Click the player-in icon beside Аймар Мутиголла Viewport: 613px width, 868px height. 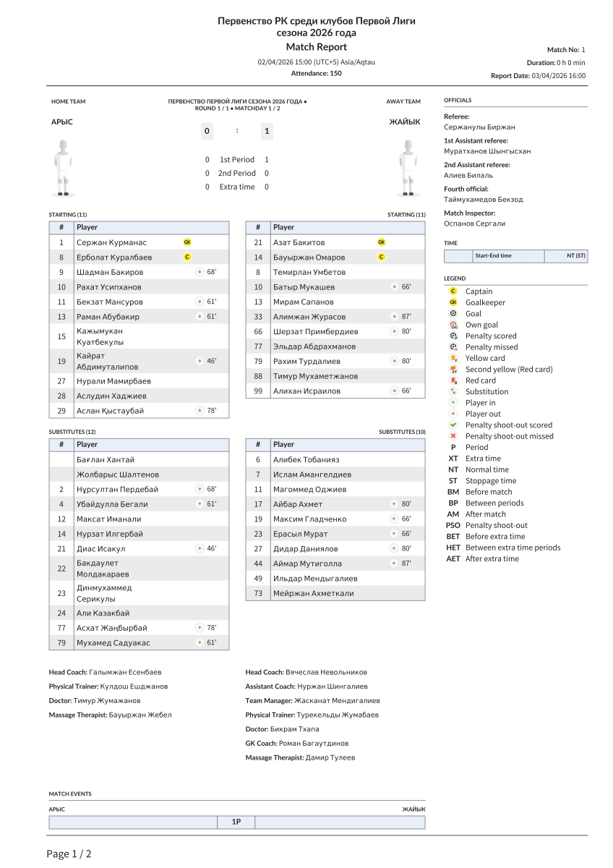pyautogui.click(x=394, y=563)
